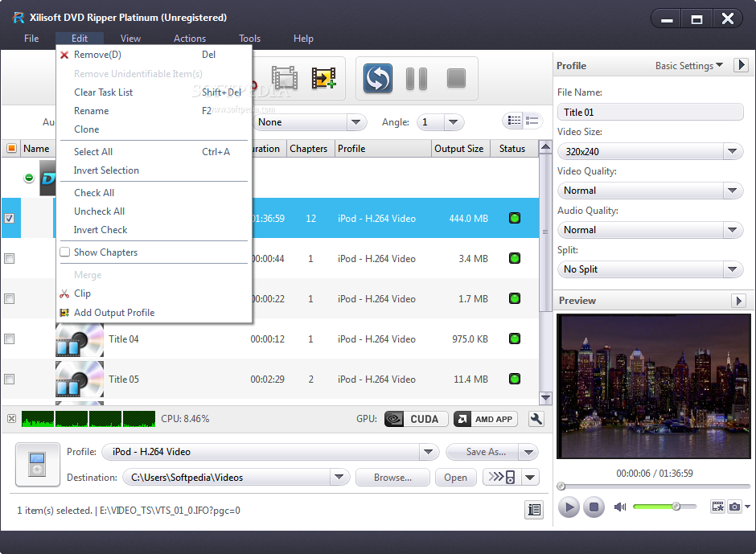The image size is (756, 554).
Task: Check the 00:00:22 title row checkbox
Action: (9, 299)
